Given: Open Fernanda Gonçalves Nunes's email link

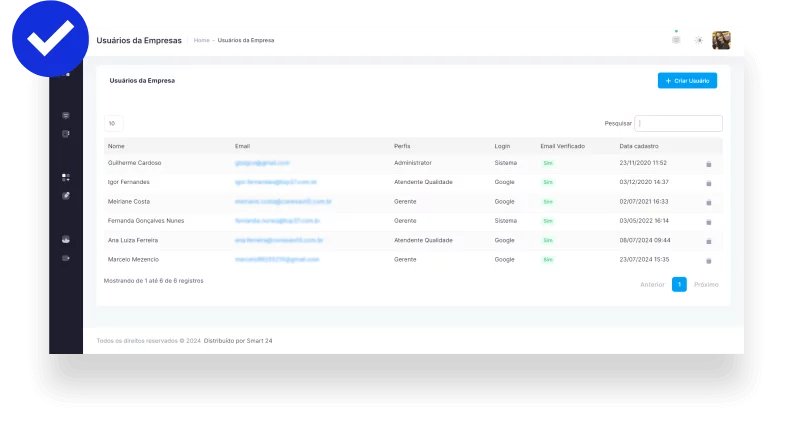Looking at the screenshot, I should coord(277,221).
